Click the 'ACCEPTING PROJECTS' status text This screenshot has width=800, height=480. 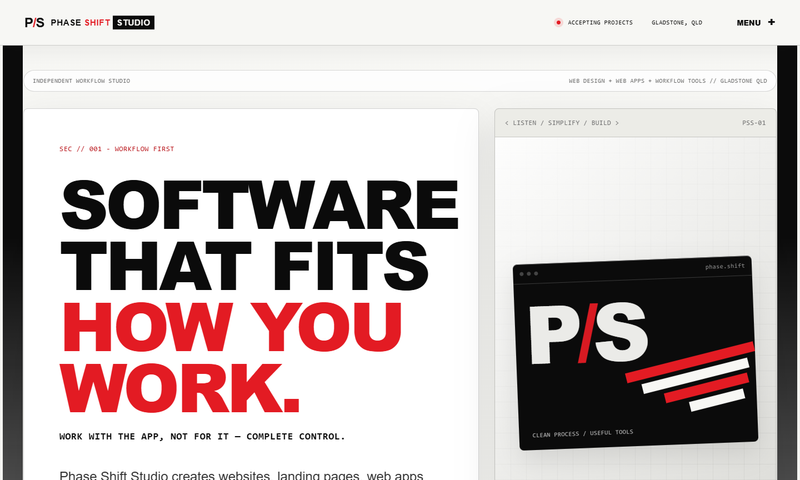click(x=600, y=22)
